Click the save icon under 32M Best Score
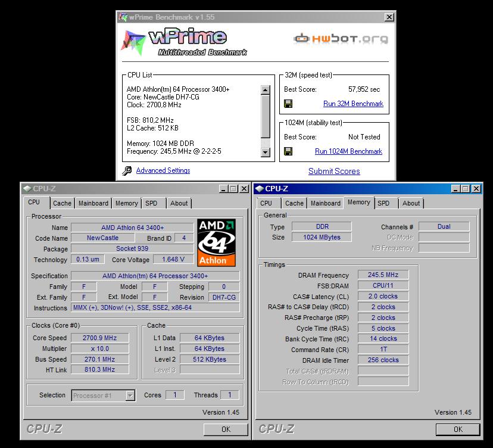The width and height of the screenshot is (493, 448). (x=288, y=104)
